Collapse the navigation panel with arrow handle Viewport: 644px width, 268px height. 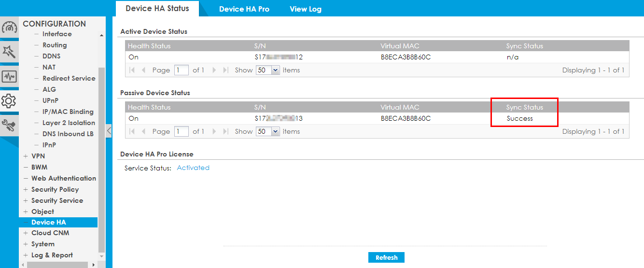[109, 131]
